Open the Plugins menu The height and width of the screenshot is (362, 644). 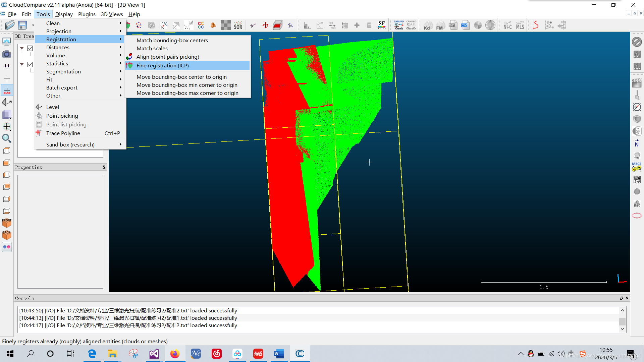[x=87, y=14]
